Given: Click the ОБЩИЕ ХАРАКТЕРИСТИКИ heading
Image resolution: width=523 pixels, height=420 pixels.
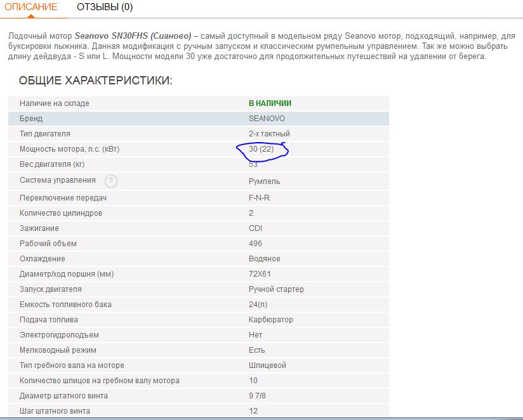Looking at the screenshot, I should (x=95, y=81).
